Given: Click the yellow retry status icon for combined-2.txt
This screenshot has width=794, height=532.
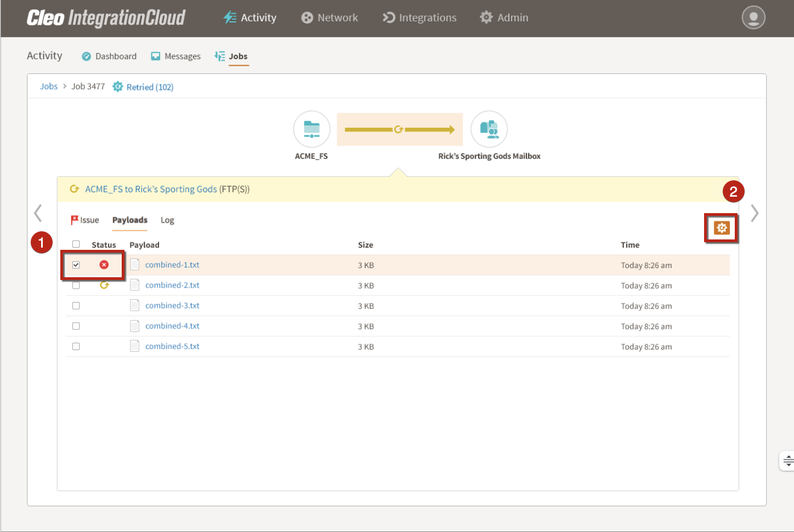Looking at the screenshot, I should [104, 285].
